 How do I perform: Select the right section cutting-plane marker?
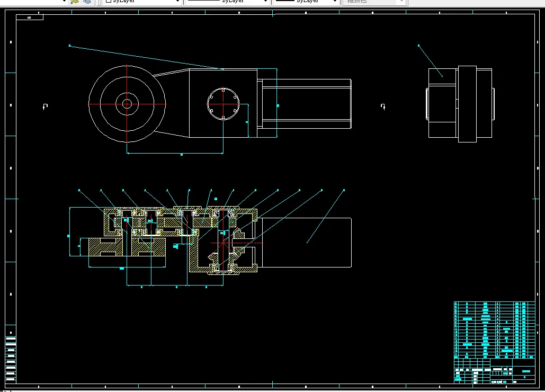(383, 106)
